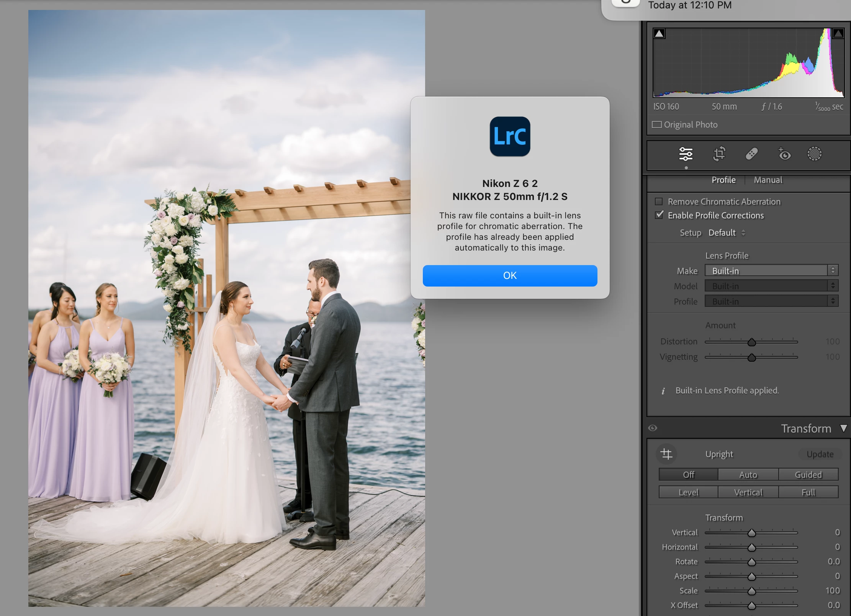Check the Original Photo box
The height and width of the screenshot is (616, 851).
(x=657, y=125)
